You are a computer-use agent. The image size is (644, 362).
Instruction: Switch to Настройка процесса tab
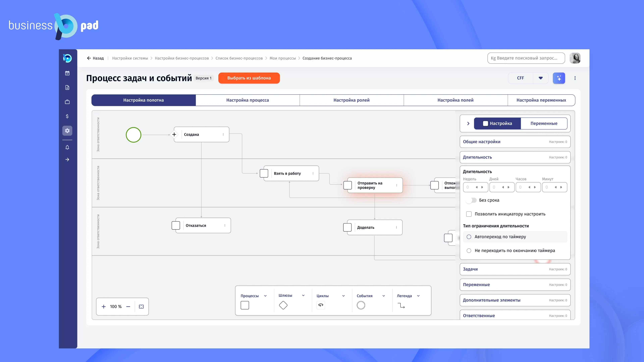248,100
